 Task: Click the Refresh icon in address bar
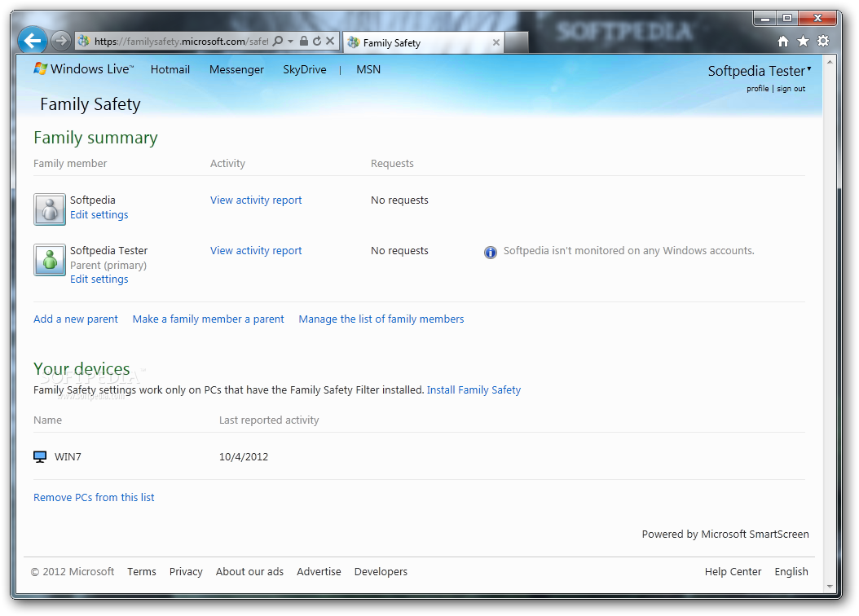(x=317, y=41)
